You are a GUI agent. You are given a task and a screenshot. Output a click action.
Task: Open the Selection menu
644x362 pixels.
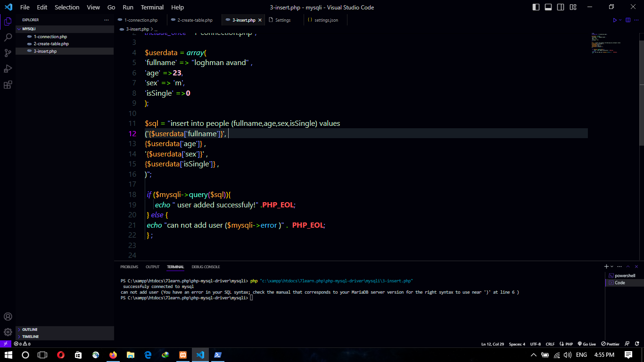pyautogui.click(x=67, y=7)
